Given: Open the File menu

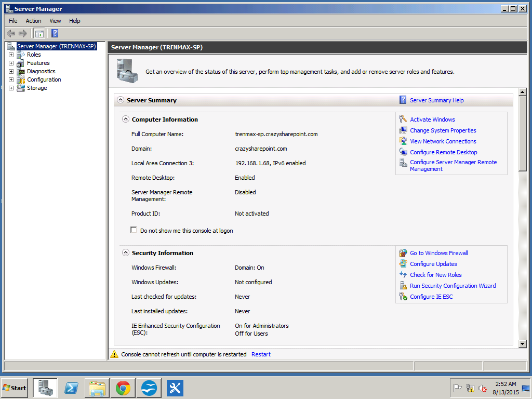Looking at the screenshot, I should (13, 21).
